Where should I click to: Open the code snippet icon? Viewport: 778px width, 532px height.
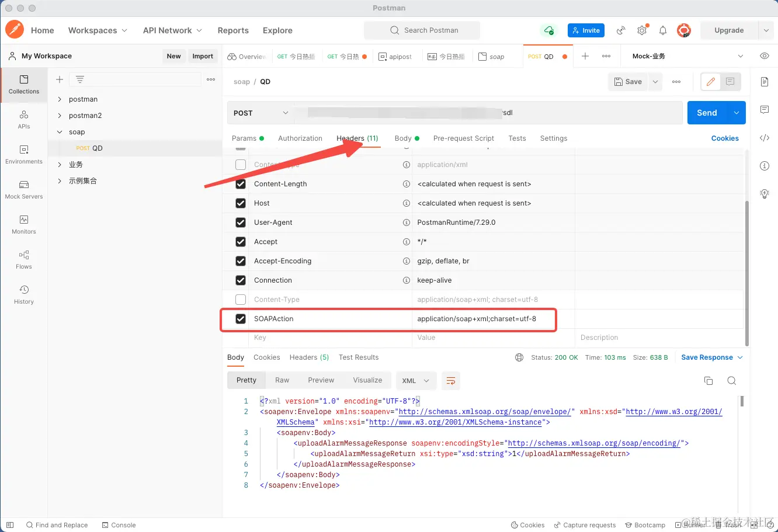tap(765, 138)
